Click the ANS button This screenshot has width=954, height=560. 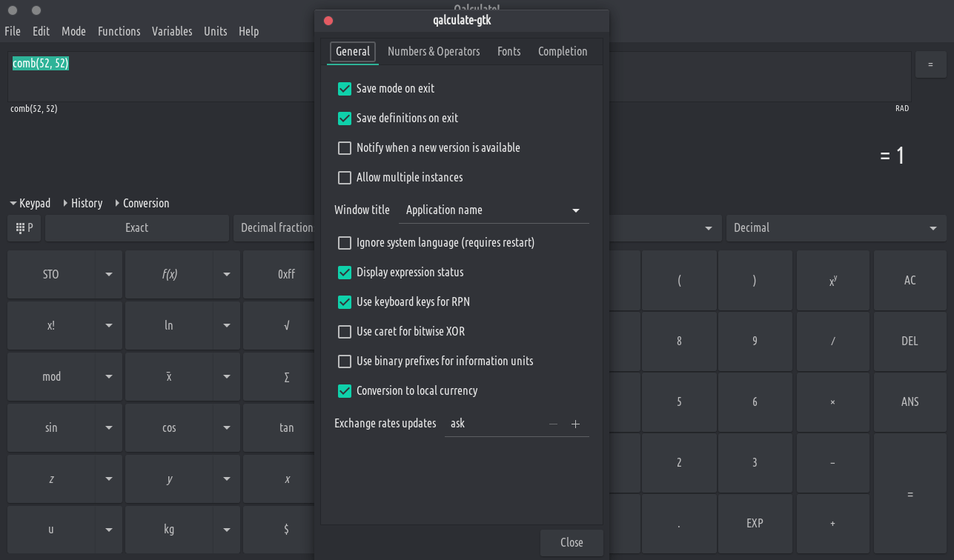pyautogui.click(x=910, y=401)
